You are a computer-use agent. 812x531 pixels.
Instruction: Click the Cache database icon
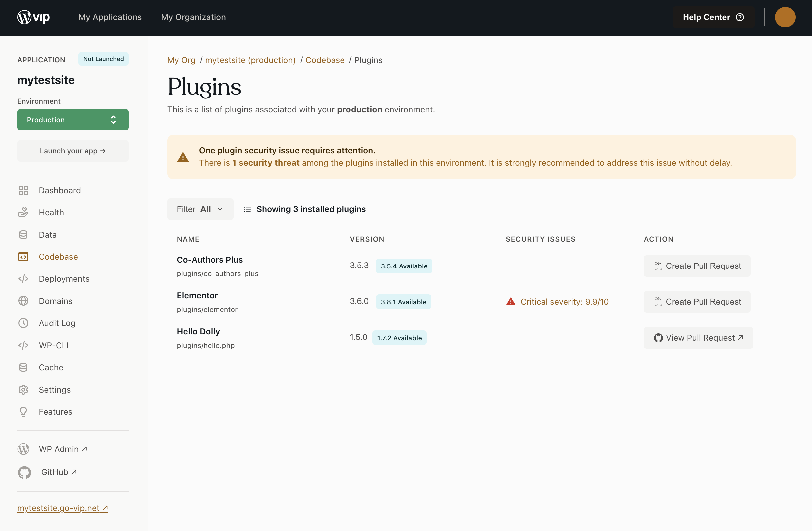[x=23, y=368]
